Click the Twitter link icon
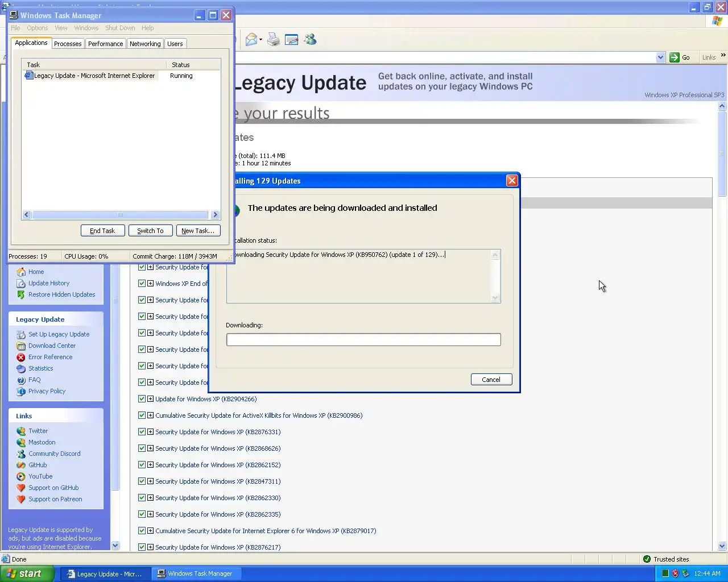The height and width of the screenshot is (582, 728). tap(21, 431)
